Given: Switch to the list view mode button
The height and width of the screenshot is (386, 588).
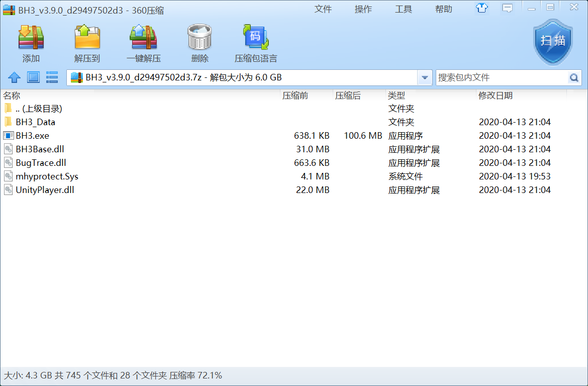Looking at the screenshot, I should (52, 77).
